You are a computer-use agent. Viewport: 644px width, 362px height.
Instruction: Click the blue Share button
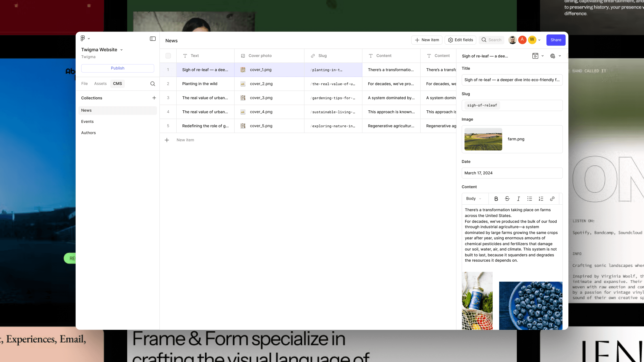tap(556, 40)
